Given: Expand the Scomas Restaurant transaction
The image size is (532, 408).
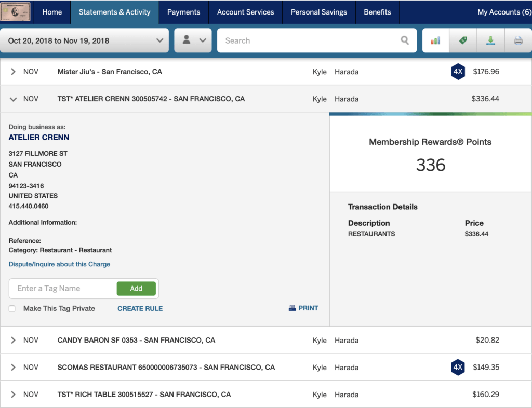Looking at the screenshot, I should 13,368.
